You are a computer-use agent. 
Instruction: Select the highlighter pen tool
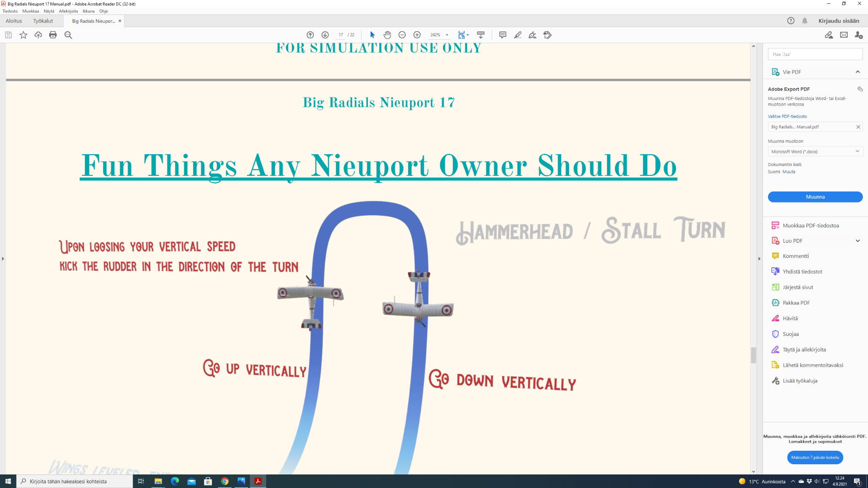coord(517,35)
